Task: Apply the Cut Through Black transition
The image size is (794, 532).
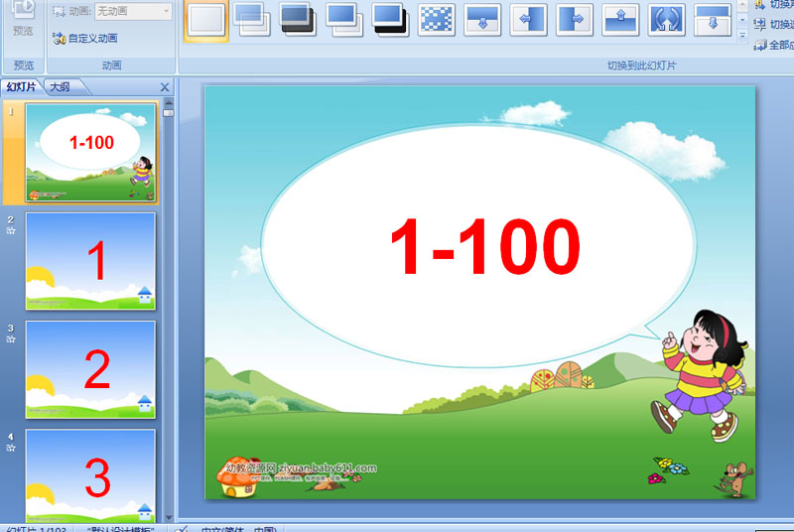Action: 390,20
